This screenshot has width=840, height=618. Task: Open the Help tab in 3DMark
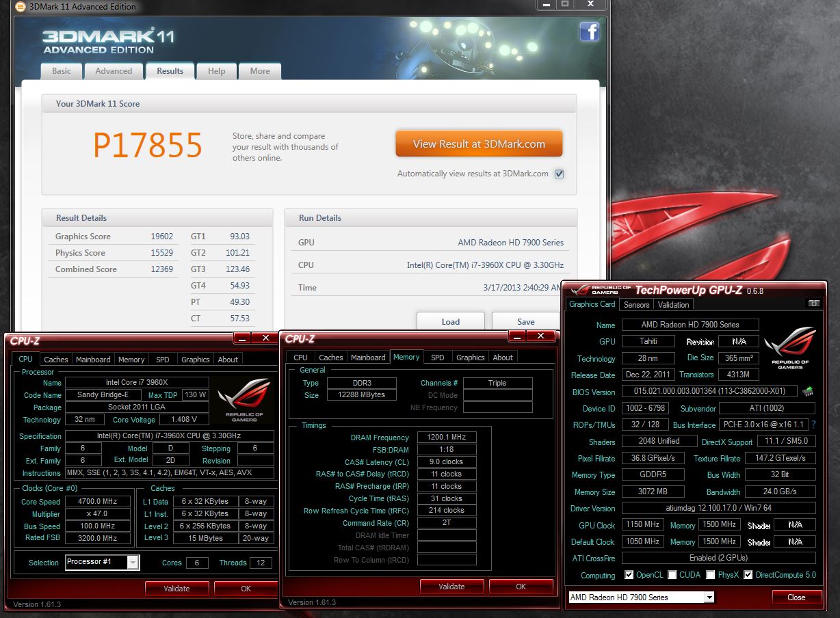coord(217,71)
